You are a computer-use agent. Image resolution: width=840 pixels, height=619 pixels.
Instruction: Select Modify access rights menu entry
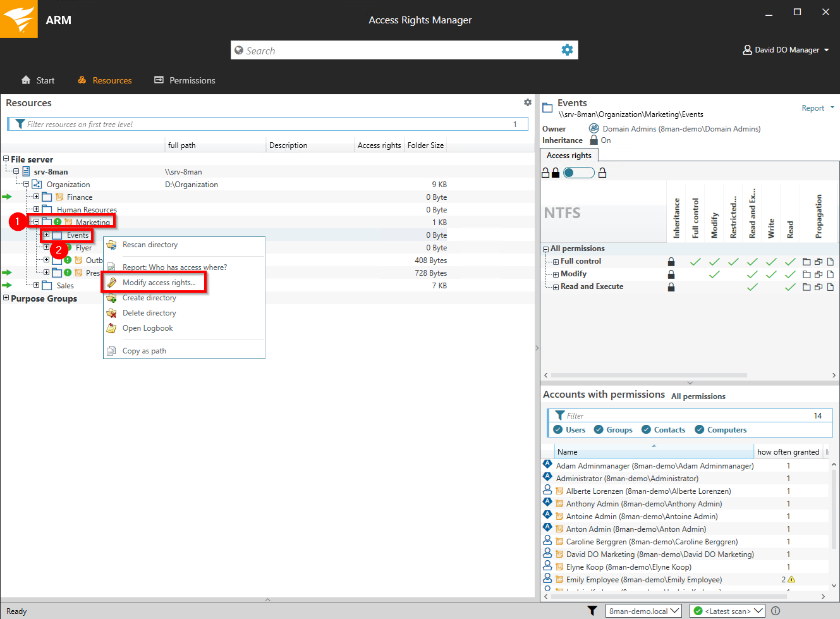pos(159,283)
